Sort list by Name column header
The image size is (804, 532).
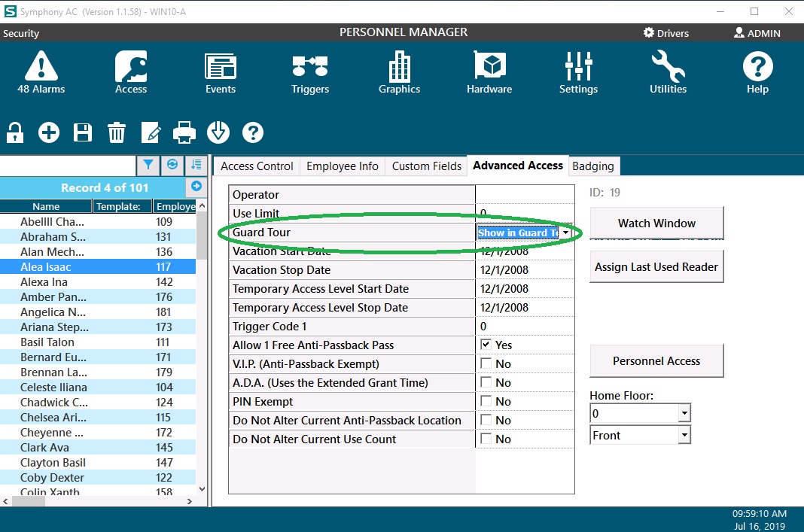(x=46, y=206)
